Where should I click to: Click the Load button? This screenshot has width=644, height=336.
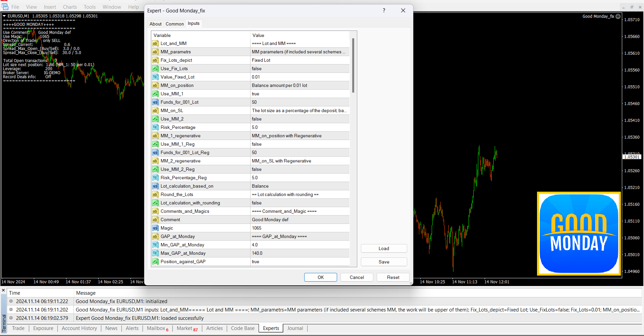click(384, 248)
